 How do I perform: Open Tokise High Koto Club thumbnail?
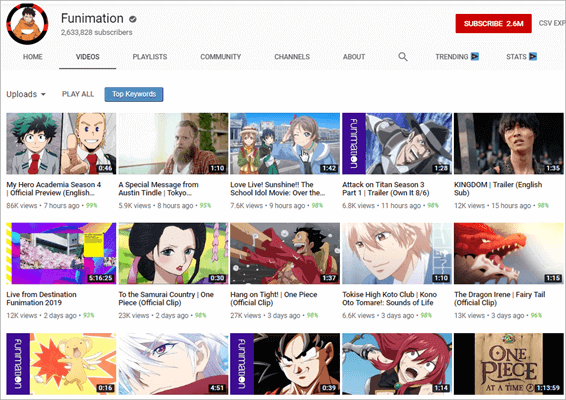397,253
